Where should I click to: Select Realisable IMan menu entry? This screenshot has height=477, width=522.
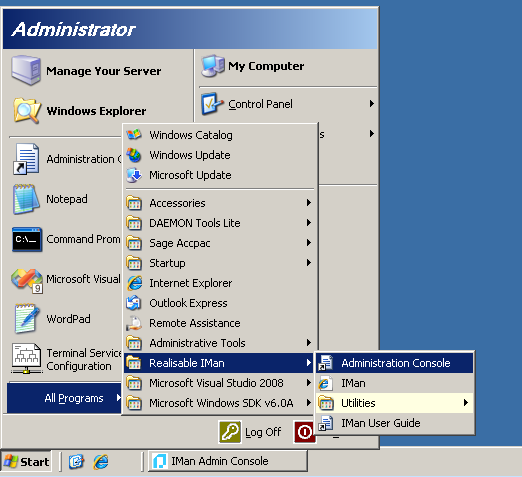(x=218, y=363)
